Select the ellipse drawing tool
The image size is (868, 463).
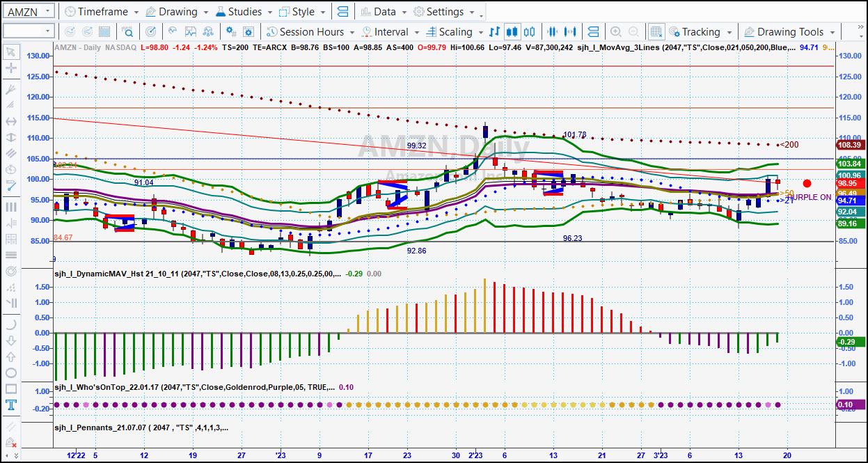coord(10,372)
